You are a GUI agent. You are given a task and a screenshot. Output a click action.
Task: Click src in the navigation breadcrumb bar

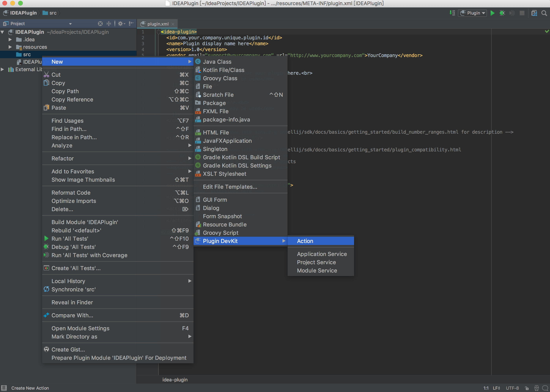(53, 13)
